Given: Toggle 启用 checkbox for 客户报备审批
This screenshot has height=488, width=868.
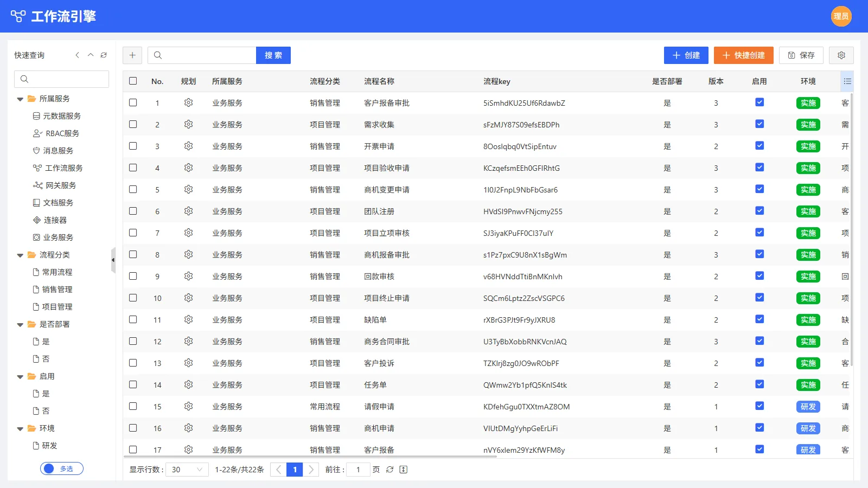Looking at the screenshot, I should [x=759, y=102].
